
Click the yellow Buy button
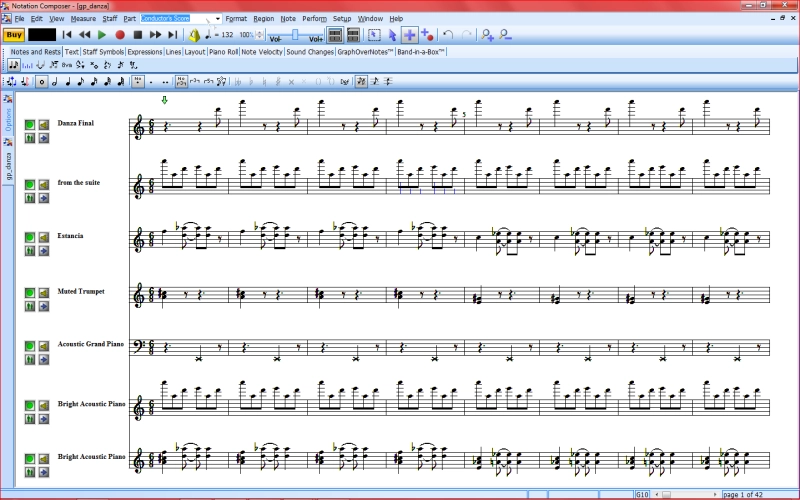point(14,35)
